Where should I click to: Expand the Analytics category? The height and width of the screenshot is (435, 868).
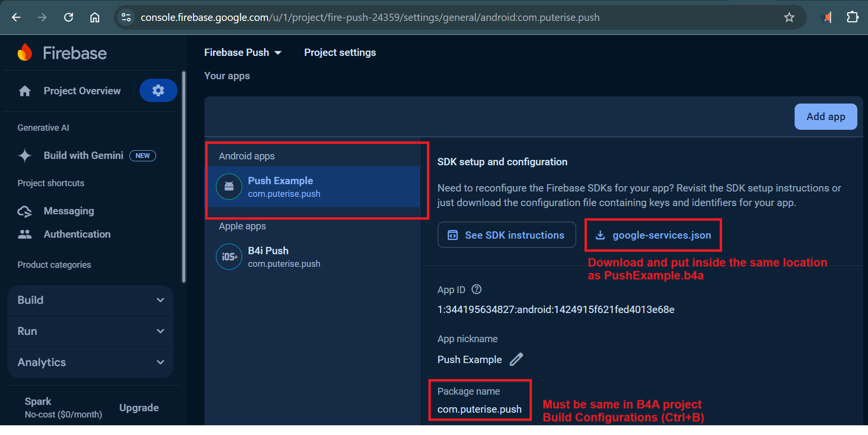90,363
